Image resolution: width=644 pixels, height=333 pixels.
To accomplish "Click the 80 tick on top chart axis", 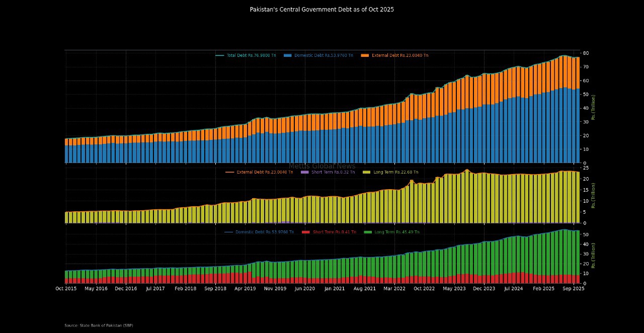I will pyautogui.click(x=586, y=53).
